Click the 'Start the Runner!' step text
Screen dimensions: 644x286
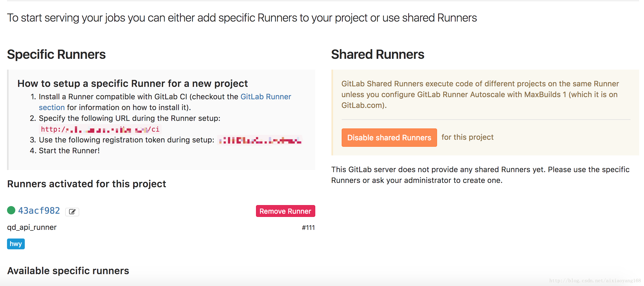(69, 151)
